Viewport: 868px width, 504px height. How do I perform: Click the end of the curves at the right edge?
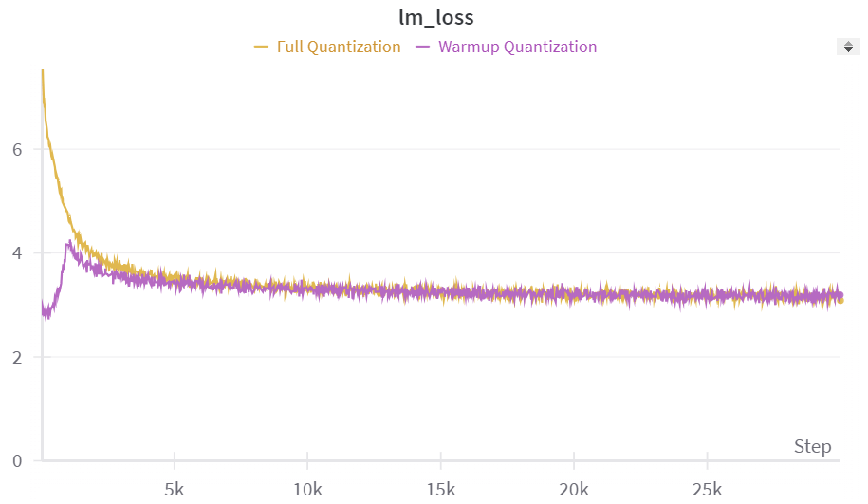pos(840,297)
